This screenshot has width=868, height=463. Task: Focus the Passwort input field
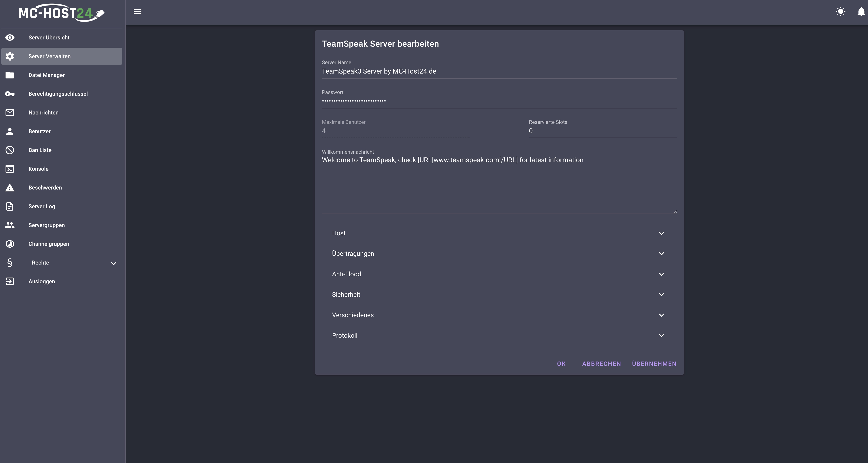point(499,101)
